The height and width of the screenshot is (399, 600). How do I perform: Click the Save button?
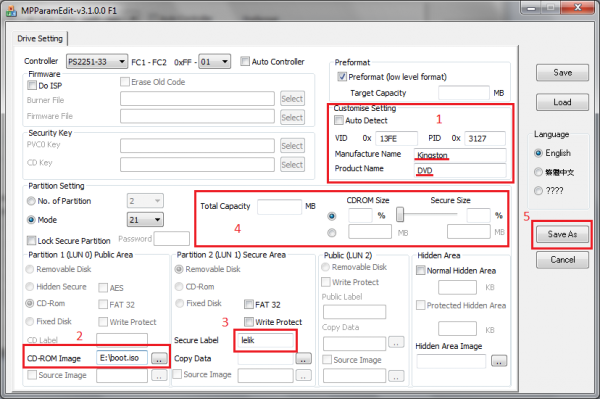pos(562,73)
